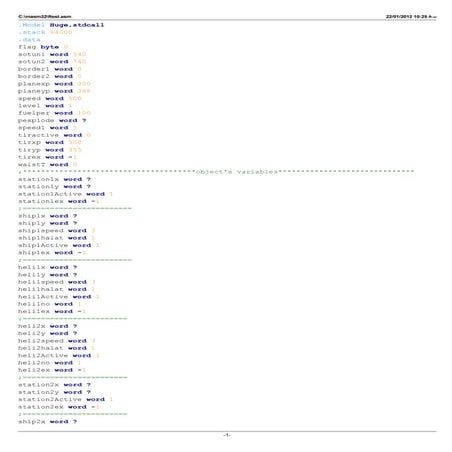This screenshot has height=452, width=452.
Task: Select the "level word" declaration
Action: tap(45, 106)
